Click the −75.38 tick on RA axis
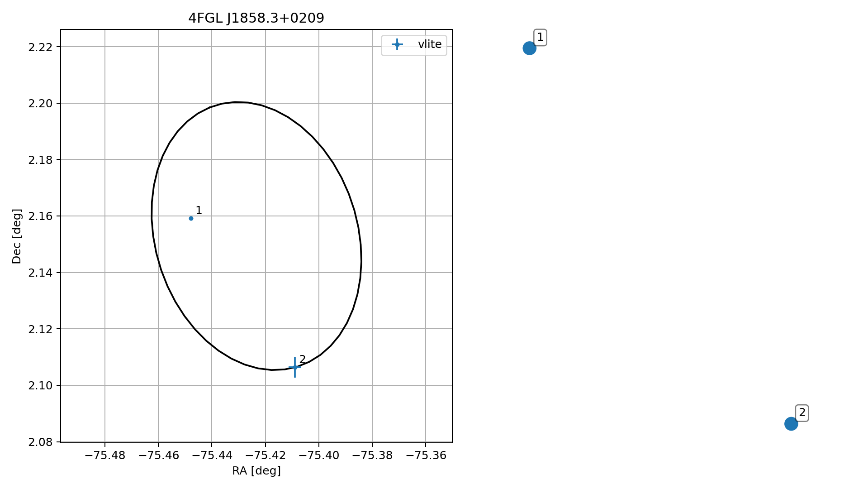Screen dimensions: 868x489 tap(372, 455)
